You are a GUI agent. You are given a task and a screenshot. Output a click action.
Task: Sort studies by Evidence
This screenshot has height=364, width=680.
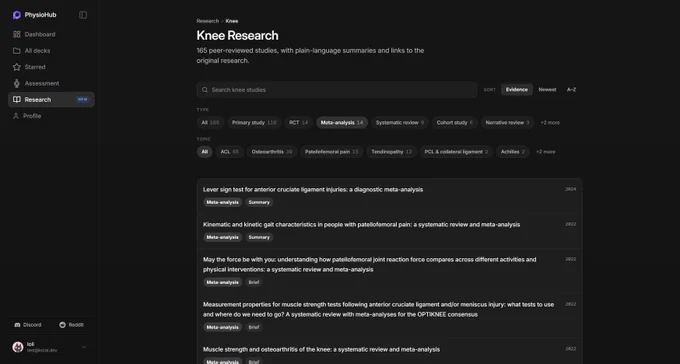point(517,90)
